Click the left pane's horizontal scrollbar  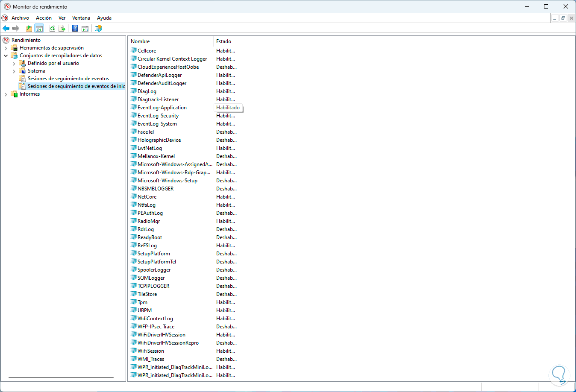(61, 377)
